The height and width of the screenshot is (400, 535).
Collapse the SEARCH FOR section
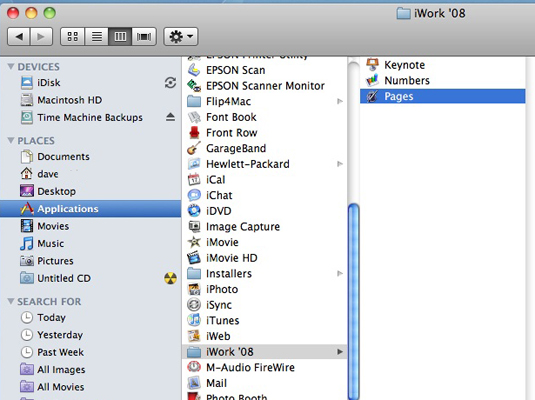coord(11,301)
